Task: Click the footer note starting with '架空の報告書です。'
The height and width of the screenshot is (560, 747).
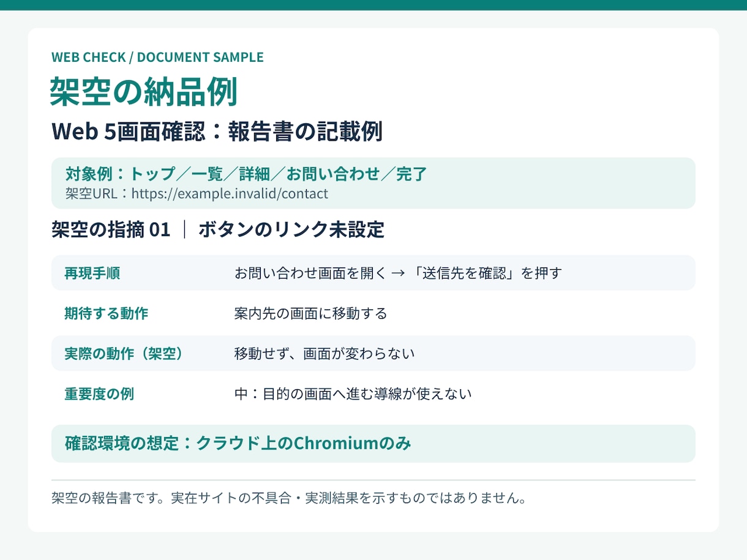Action: pyautogui.click(x=289, y=498)
